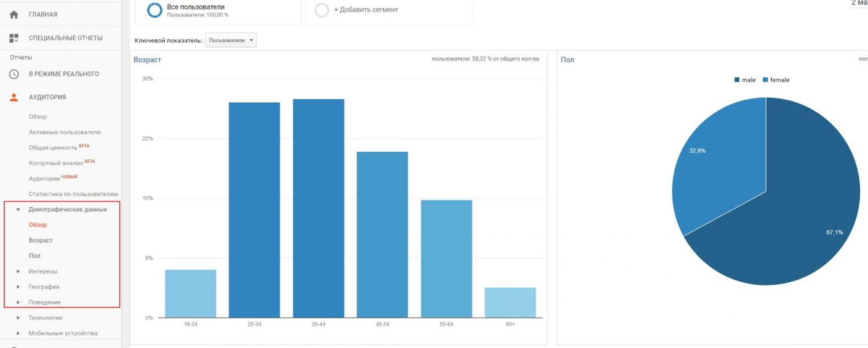Collapse Демографические данные tree arrow
868x348 pixels.
pos(18,210)
